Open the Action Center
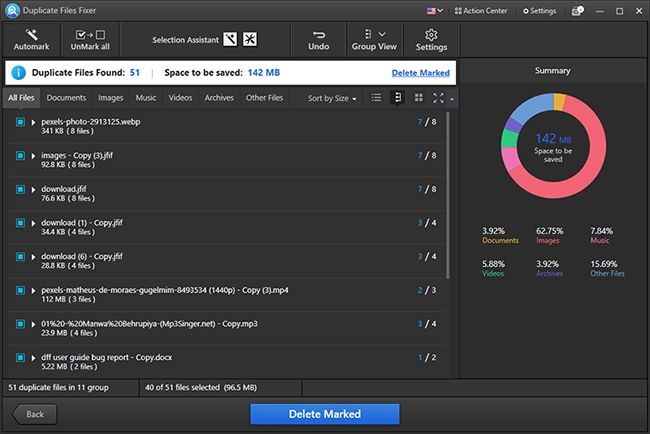Screen dimensions: 650x434 (x=481, y=11)
